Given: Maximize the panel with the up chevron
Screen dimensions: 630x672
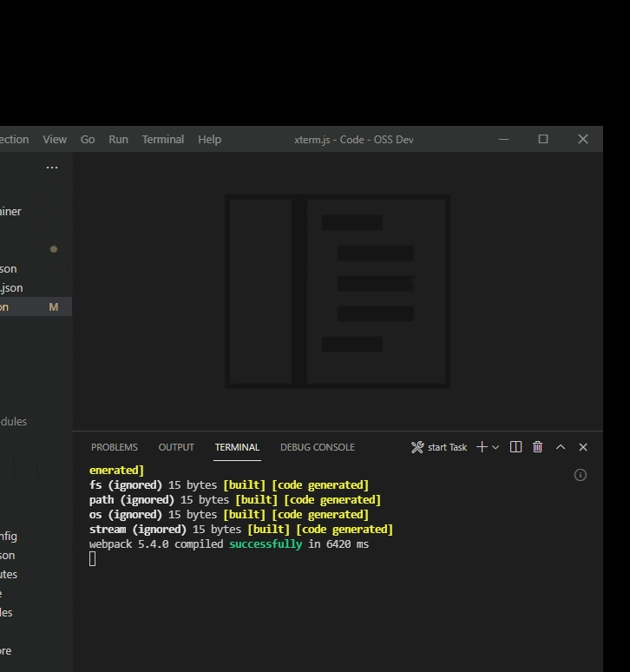Looking at the screenshot, I should pos(561,447).
